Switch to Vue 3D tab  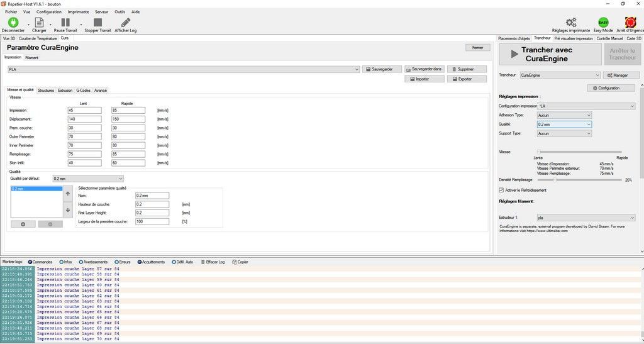9,38
